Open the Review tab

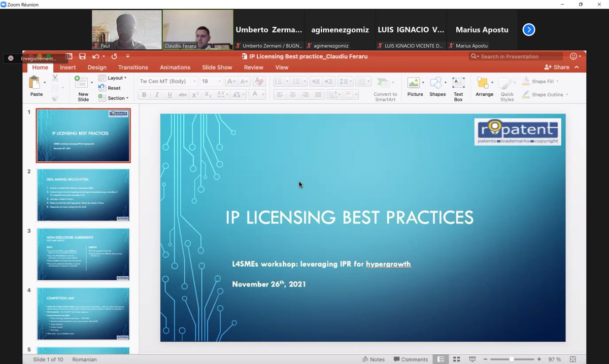click(254, 67)
